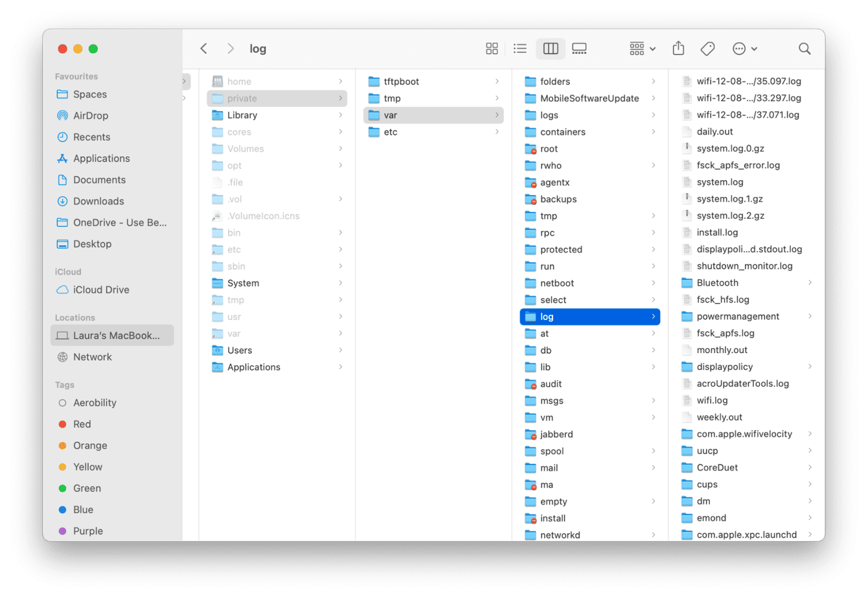Open the grouping options dropdown
This screenshot has height=598, width=868.
point(641,48)
